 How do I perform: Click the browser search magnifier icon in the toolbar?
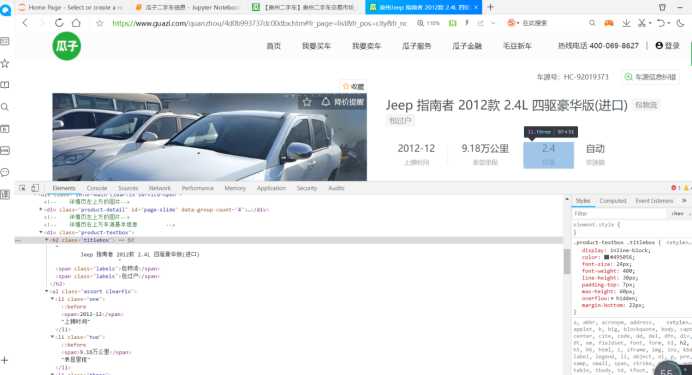[592, 23]
